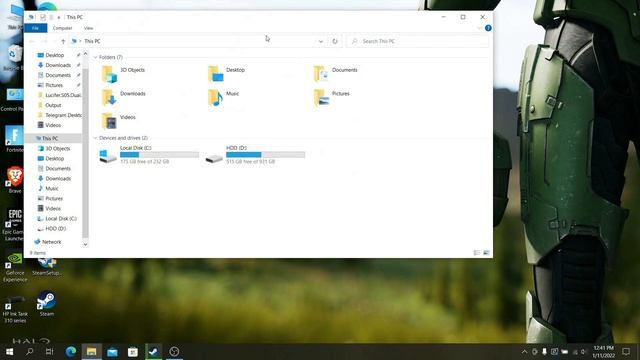Open Control Panel desktop shortcut
This screenshot has width=640, height=360.
click(12, 100)
